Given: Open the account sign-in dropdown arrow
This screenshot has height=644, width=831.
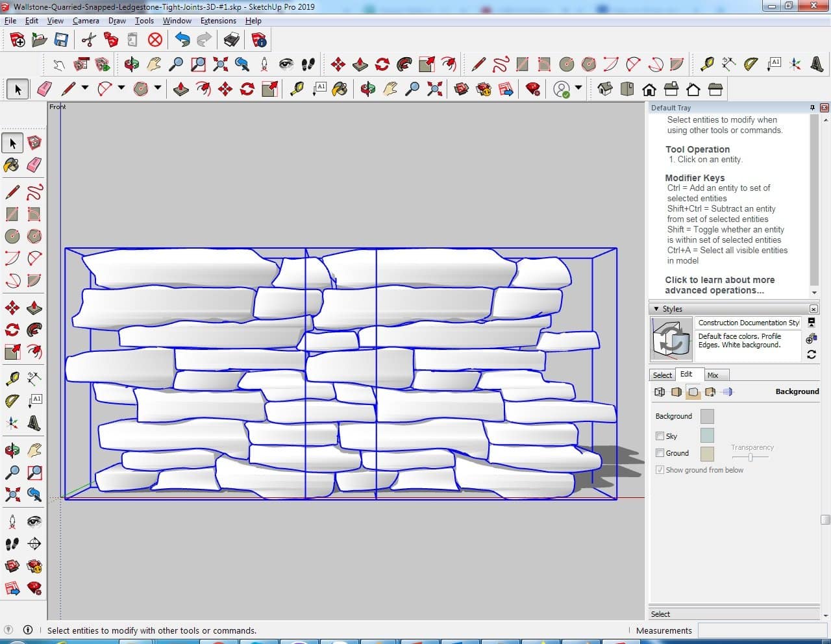Looking at the screenshot, I should [578, 88].
